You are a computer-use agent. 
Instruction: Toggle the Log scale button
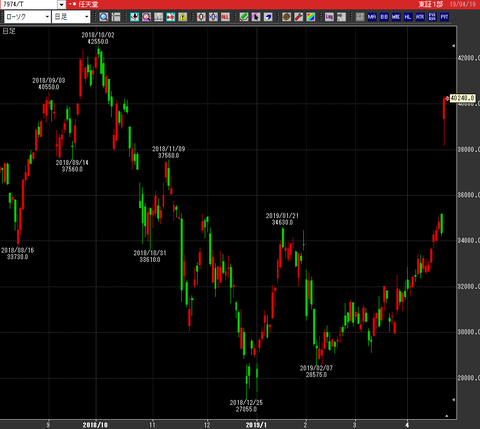329,17
